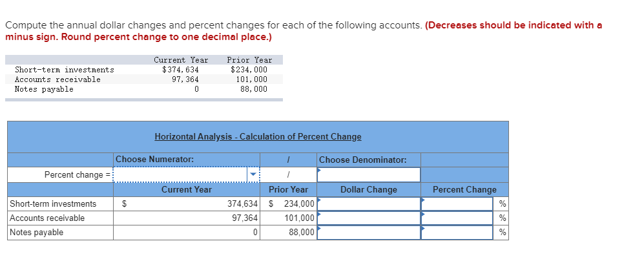Click the red rounding instruction text
The width and height of the screenshot is (644, 261).
click(304, 31)
